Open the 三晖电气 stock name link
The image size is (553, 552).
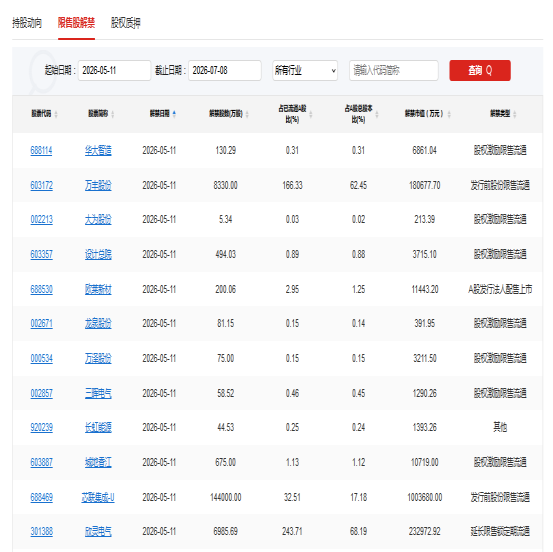pyautogui.click(x=98, y=393)
